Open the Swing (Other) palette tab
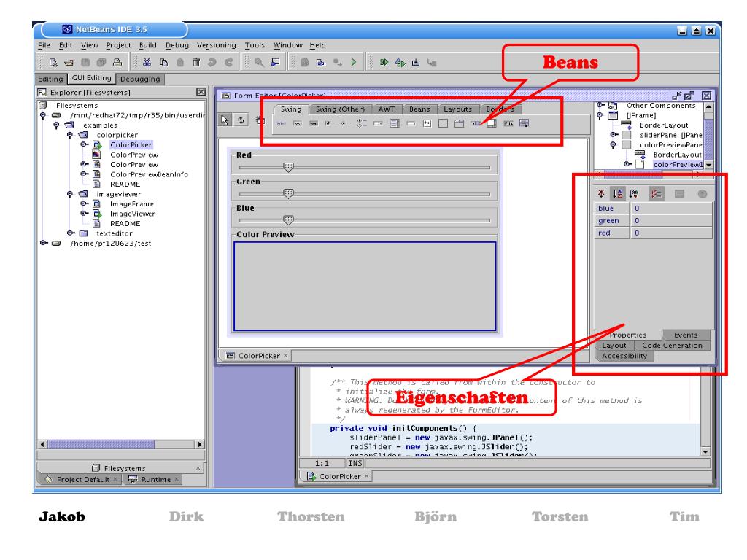The image size is (747, 560). coord(340,109)
